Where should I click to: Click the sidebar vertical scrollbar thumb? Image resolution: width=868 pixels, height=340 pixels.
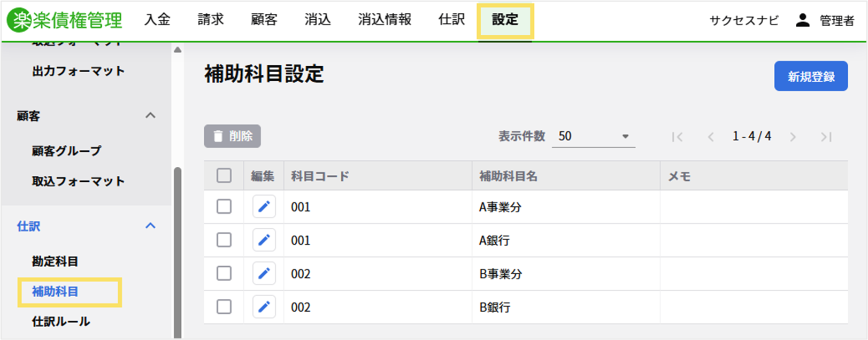pyautogui.click(x=178, y=251)
